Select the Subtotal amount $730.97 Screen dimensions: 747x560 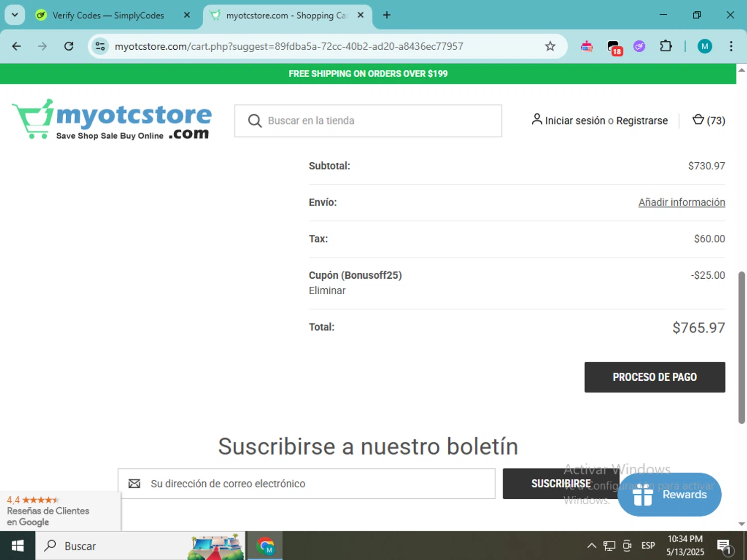tap(706, 166)
